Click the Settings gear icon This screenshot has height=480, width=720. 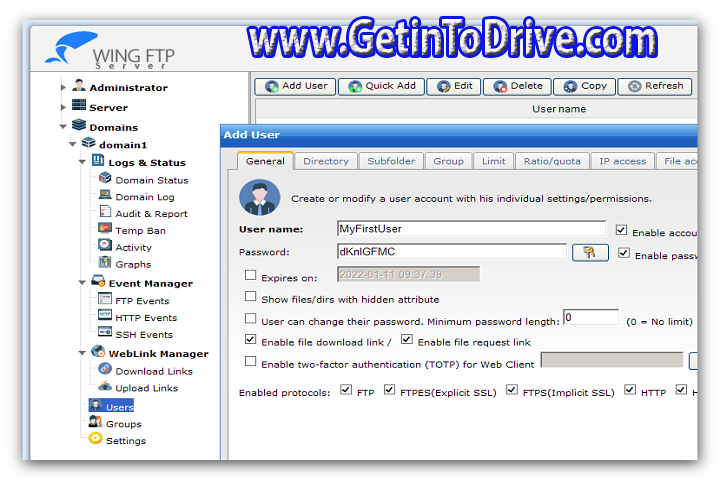[96, 438]
